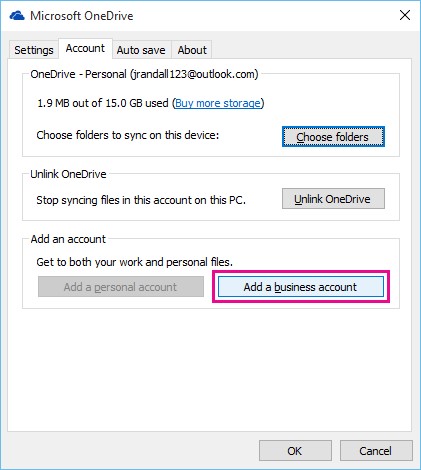Switch to the Settings tab
The height and width of the screenshot is (470, 421).
click(x=34, y=50)
